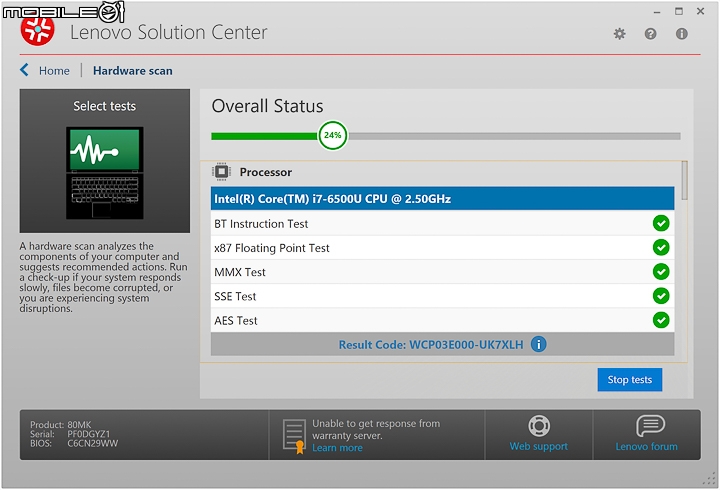Click the Select tests panel title
The width and height of the screenshot is (720, 490).
pos(105,106)
